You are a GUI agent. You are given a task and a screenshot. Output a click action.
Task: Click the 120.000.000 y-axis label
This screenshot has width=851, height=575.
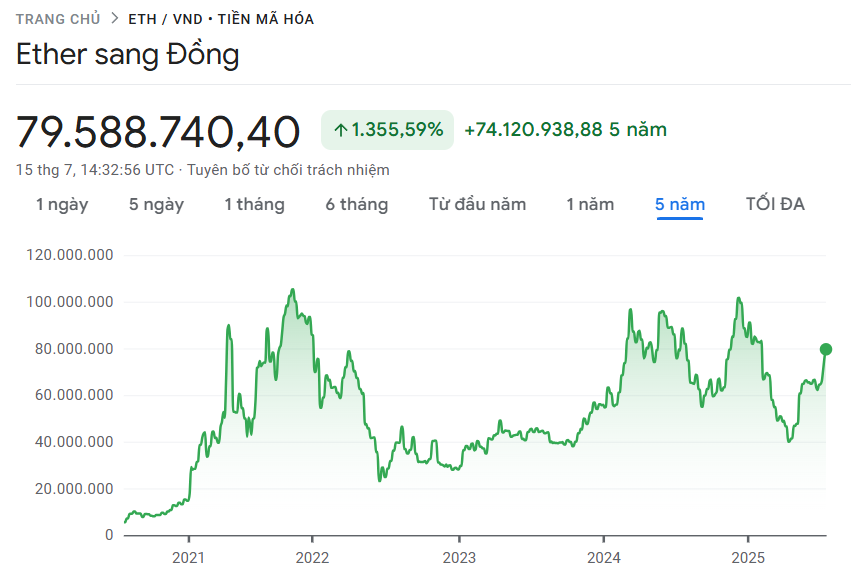pos(69,255)
